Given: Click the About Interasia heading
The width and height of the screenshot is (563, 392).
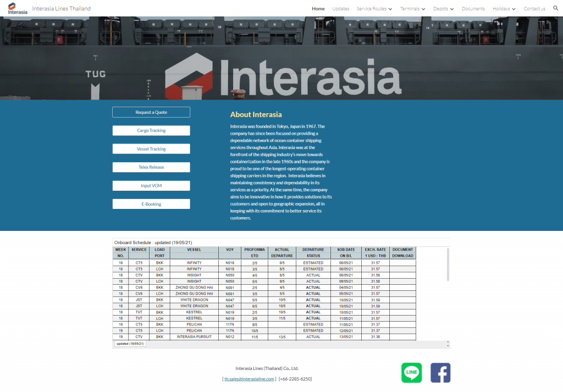Looking at the screenshot, I should (x=256, y=114).
